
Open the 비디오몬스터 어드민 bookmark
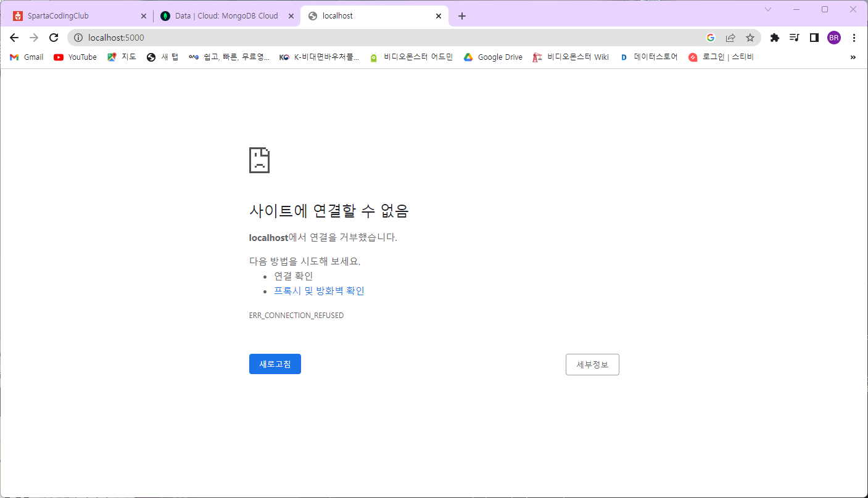411,57
